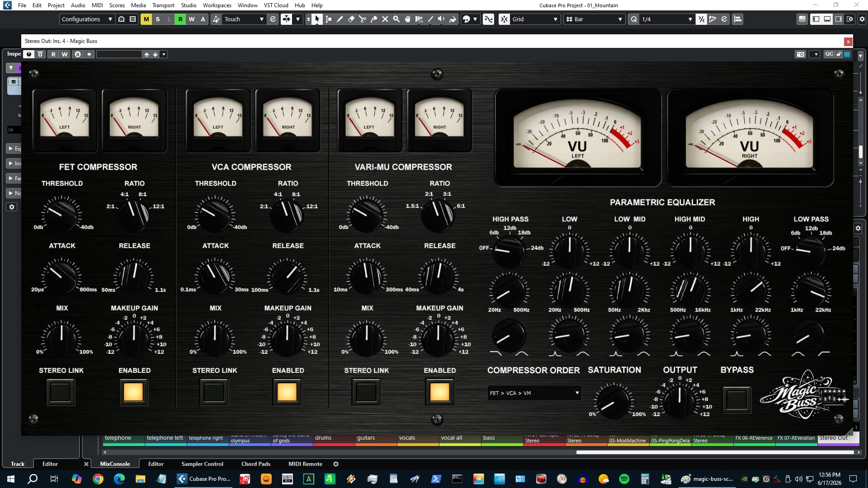868x488 pixels.
Task: Open the plug-in preset menu arrow
Action: 164,54
